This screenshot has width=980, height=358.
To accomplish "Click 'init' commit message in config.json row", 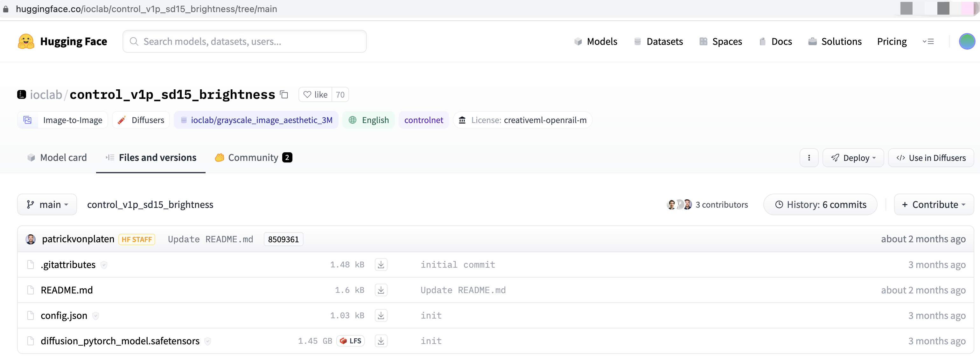I will 431,315.
